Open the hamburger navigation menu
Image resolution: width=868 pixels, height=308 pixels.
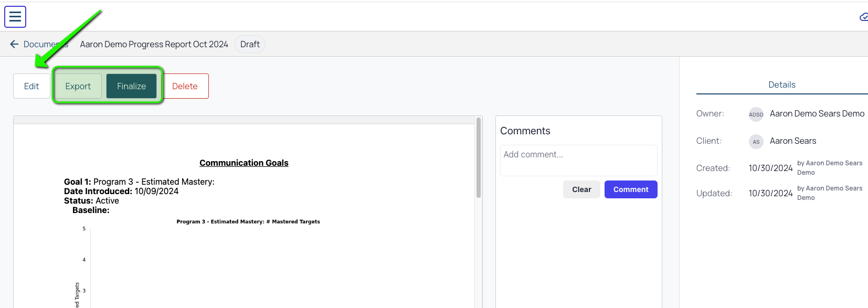tap(15, 17)
